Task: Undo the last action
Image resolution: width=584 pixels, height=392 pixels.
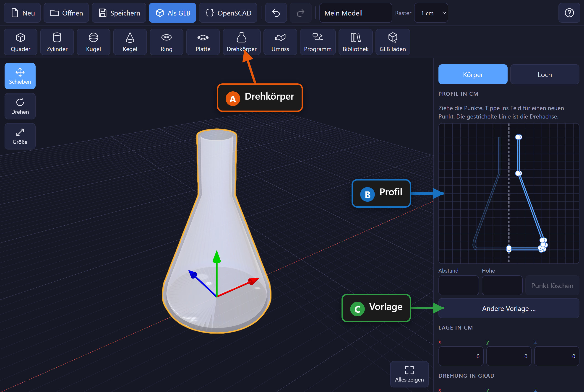Action: tap(276, 13)
